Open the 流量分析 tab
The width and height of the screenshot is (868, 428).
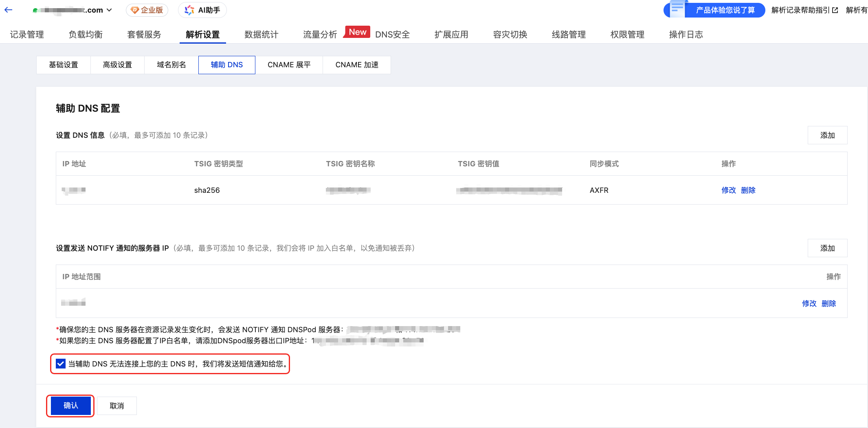[x=320, y=35]
